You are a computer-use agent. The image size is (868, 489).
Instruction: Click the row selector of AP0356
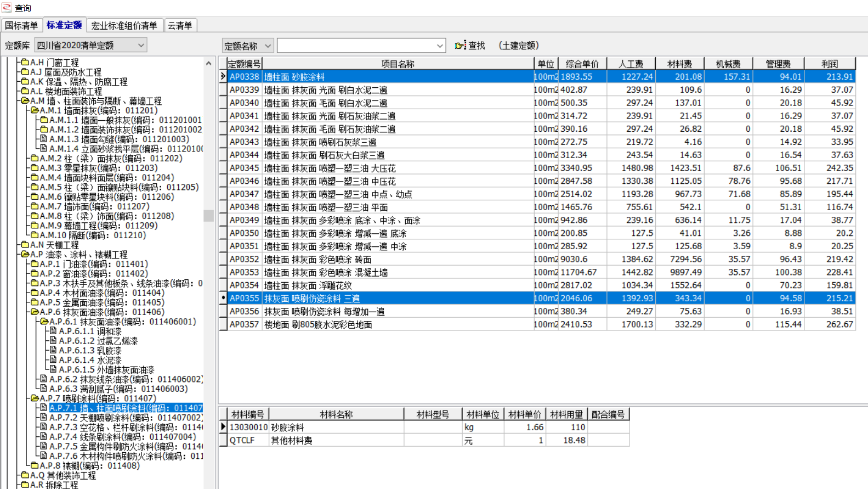point(223,311)
